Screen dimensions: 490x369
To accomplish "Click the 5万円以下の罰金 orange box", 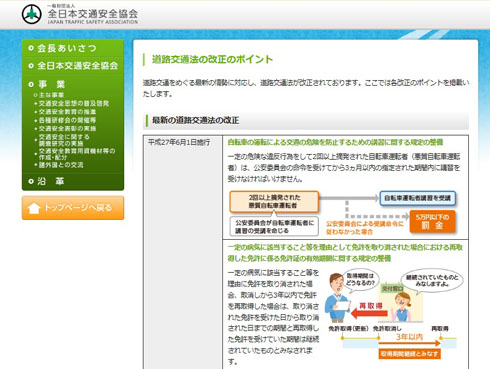I will tap(432, 221).
